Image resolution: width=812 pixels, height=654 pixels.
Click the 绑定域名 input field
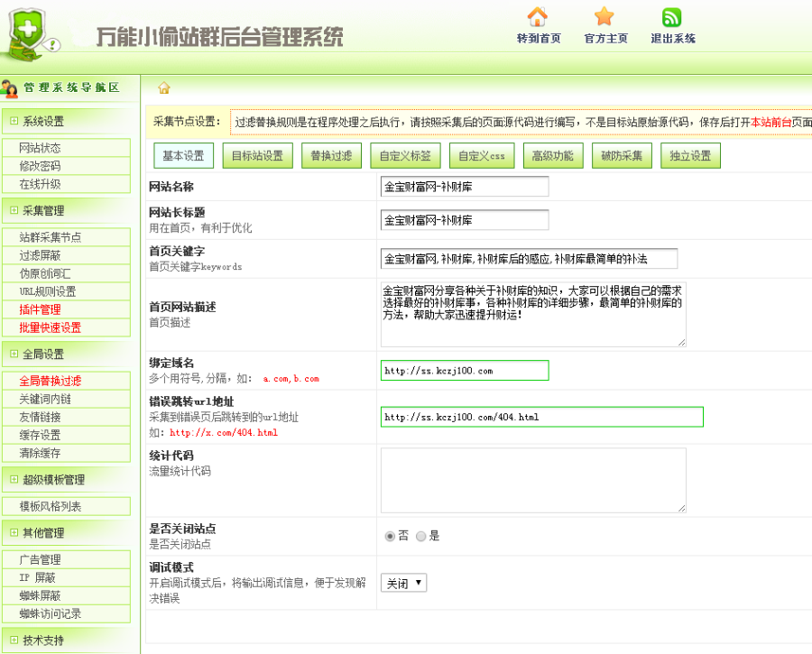(464, 370)
